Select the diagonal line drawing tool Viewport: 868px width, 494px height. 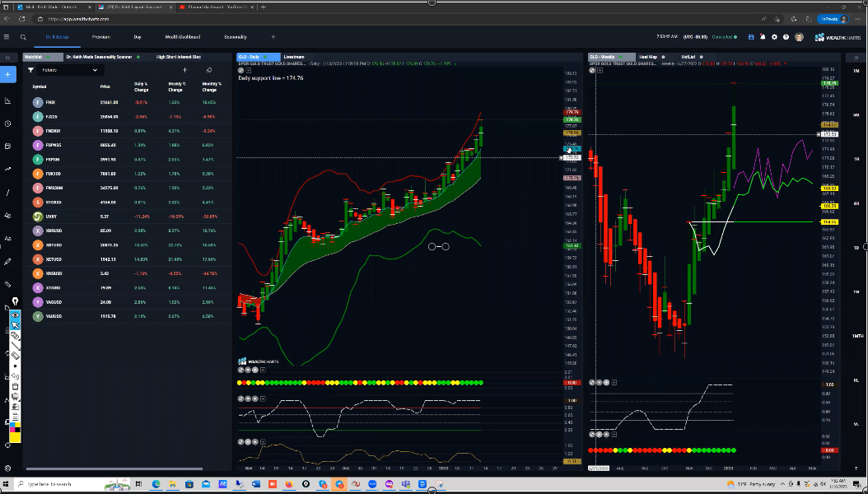click(x=7, y=193)
